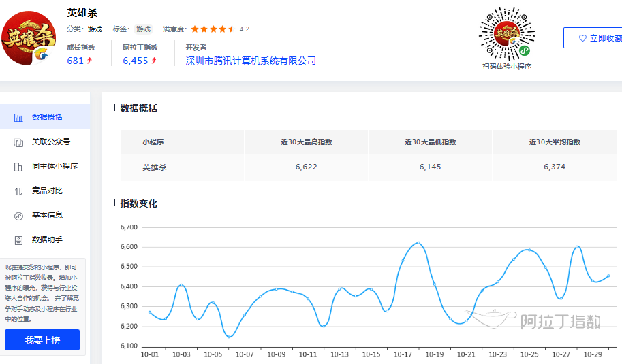Viewport: 622px width, 364px height.
Task: Click the 6,374 average index cell
Action: [x=555, y=167]
